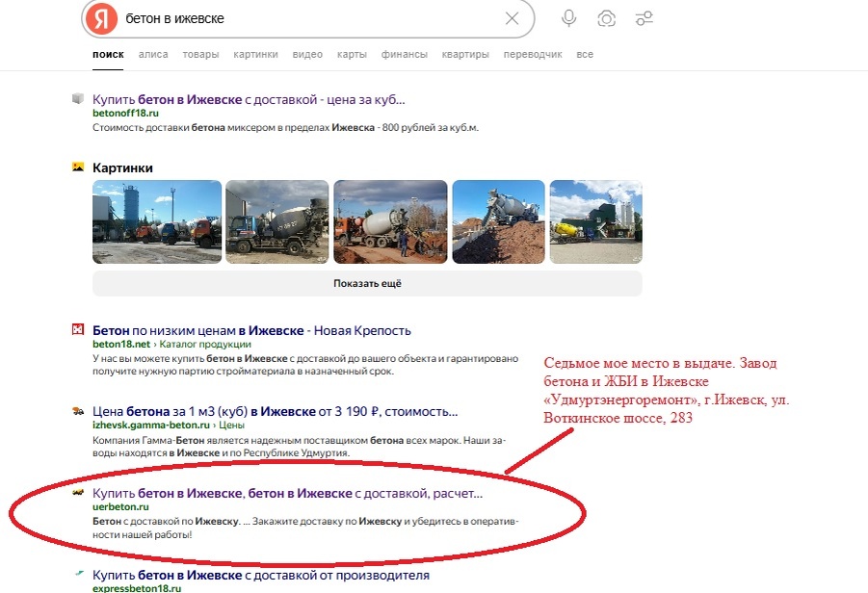The image size is (868, 593).
Task: Click snippet text Компания Гамма-Бетон является надежным
Action: click(x=299, y=447)
